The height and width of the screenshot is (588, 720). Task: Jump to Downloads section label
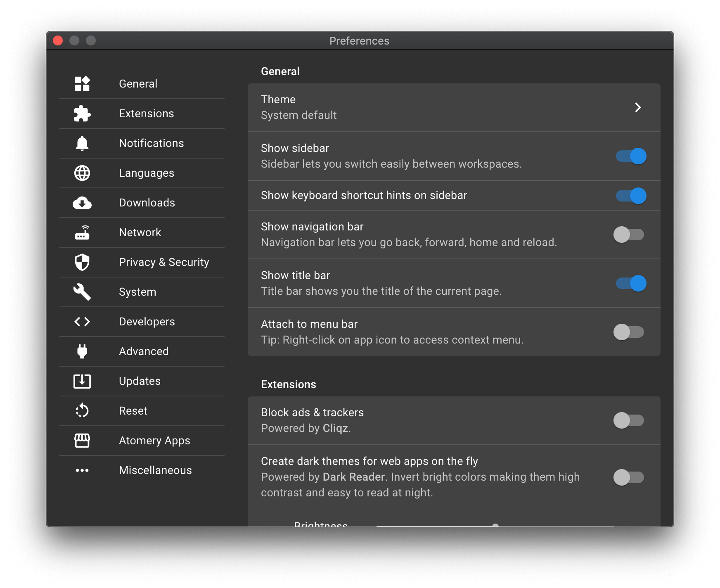(x=147, y=203)
